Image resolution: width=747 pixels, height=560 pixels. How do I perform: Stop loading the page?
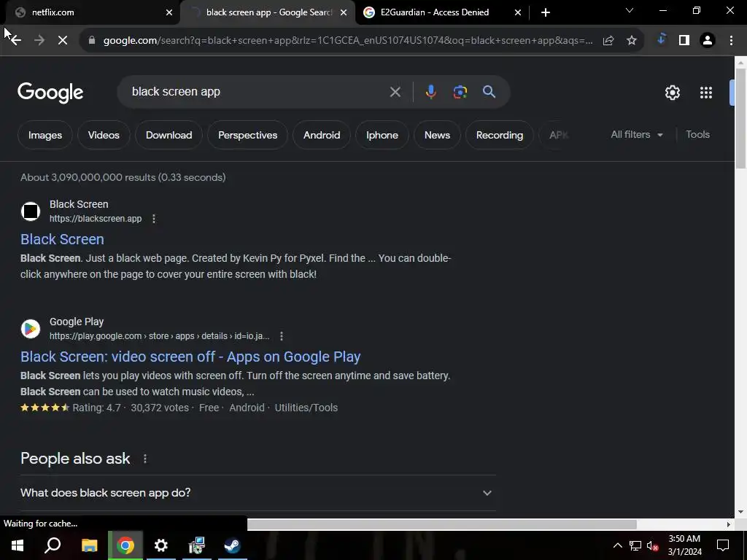(x=63, y=41)
